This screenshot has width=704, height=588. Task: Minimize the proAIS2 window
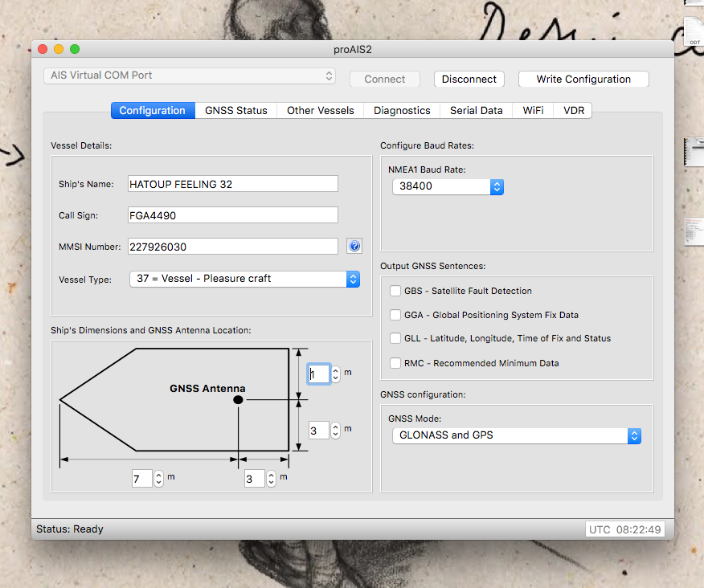59,49
